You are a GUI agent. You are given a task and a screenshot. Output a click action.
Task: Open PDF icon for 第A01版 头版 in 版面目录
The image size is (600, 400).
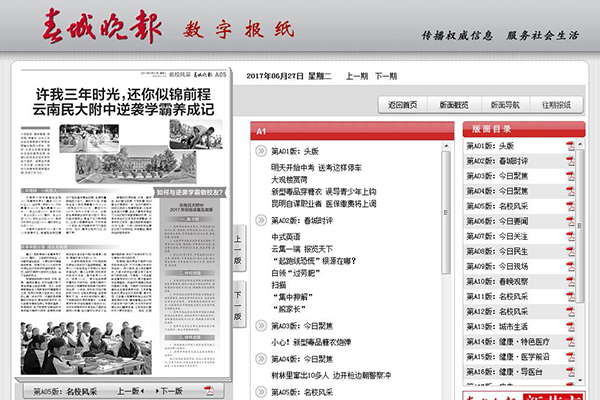pos(570,146)
